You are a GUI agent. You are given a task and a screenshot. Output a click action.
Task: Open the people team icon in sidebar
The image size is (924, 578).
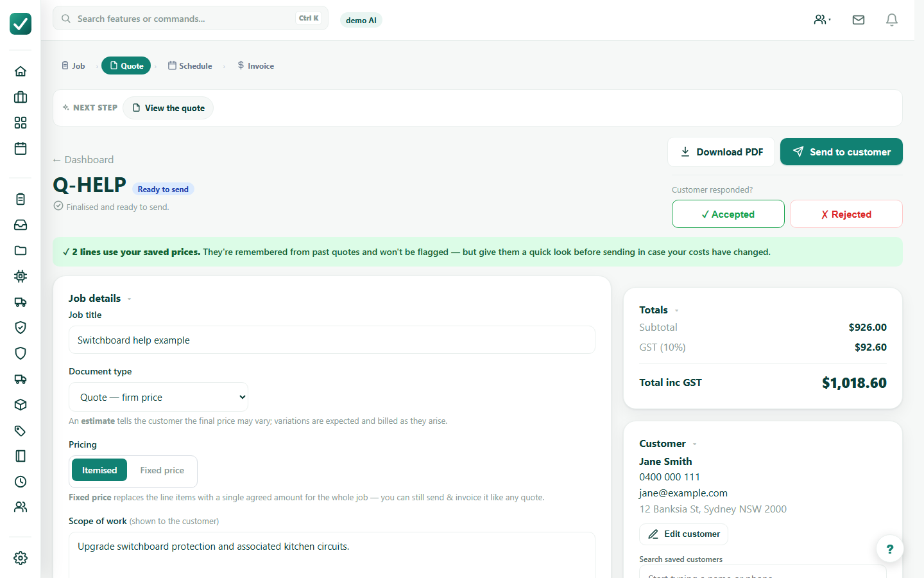point(21,507)
